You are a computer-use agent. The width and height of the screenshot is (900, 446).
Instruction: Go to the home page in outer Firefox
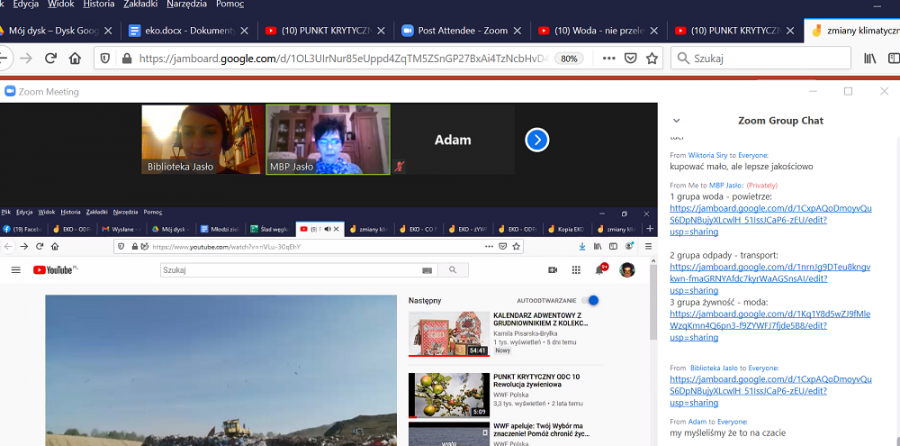75,58
